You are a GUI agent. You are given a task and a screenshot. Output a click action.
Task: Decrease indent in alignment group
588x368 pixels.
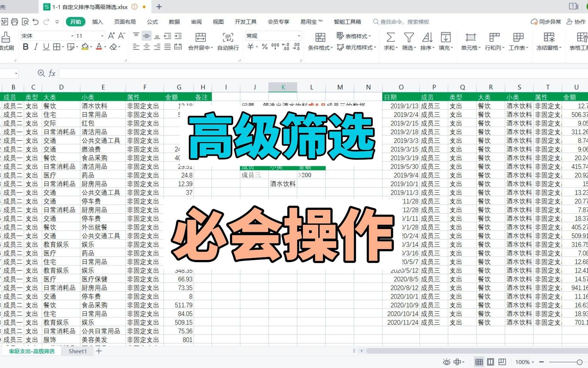168,36
